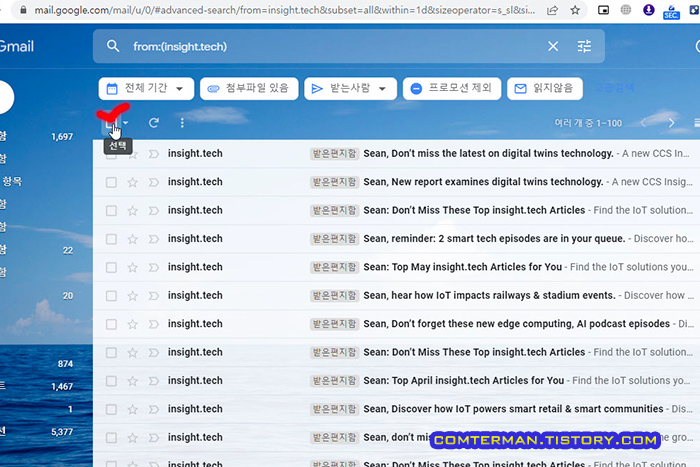This screenshot has height=467, width=700.
Task: Star the 'Don't miss the latest on digital twins' email
Action: pos(133,154)
